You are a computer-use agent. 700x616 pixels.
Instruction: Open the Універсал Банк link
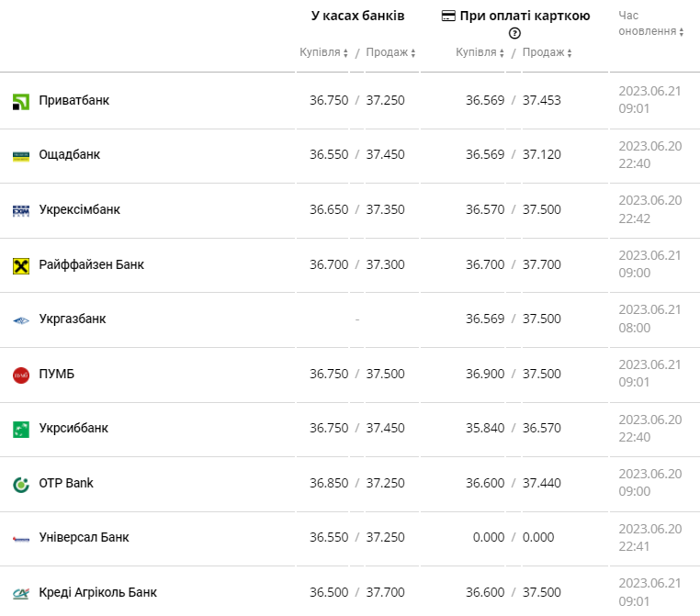pyautogui.click(x=84, y=537)
